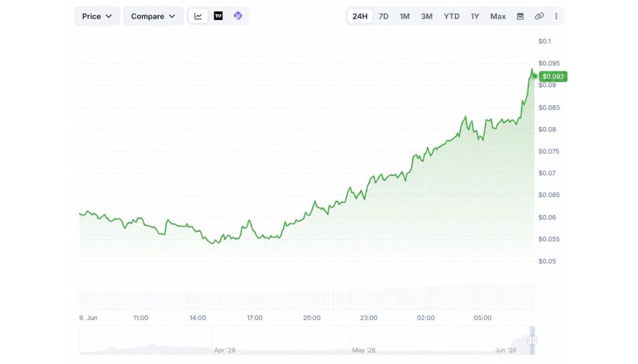Click the $0.05 price axis label
Viewport: 638px width, 364px height.
pyautogui.click(x=546, y=261)
